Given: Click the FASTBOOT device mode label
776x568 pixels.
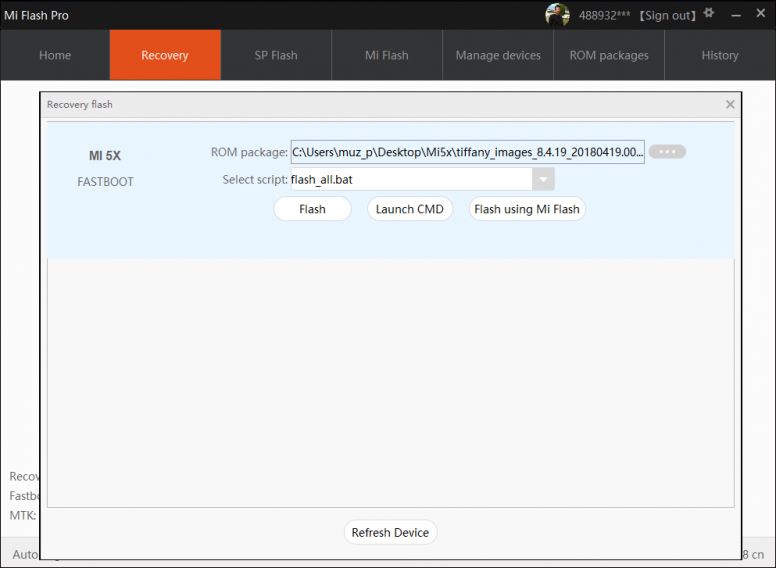Looking at the screenshot, I should click(105, 182).
